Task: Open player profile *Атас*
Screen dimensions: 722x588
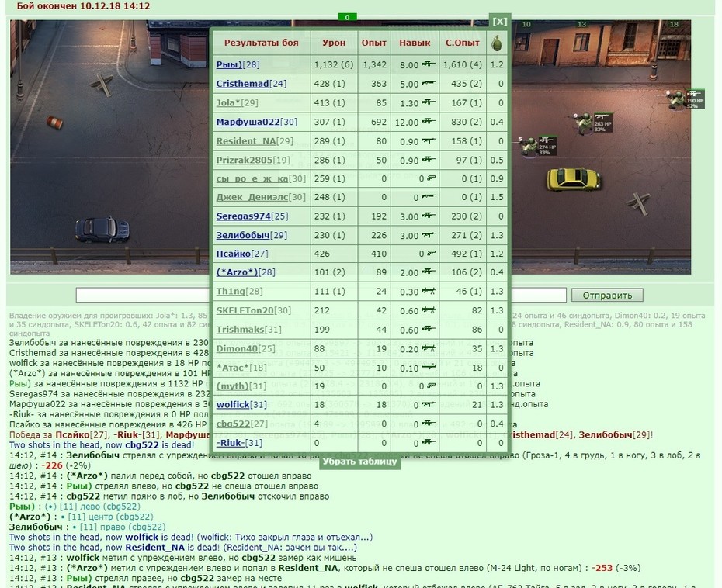Action: pyautogui.click(x=233, y=367)
